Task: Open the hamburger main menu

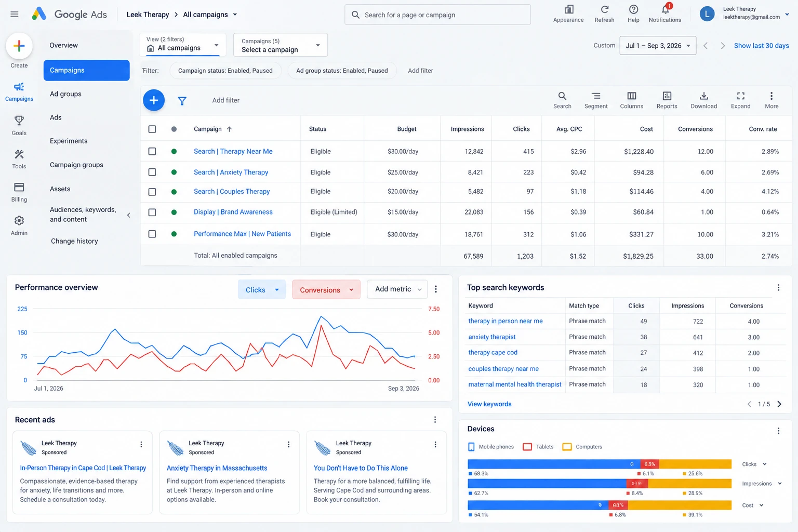Action: click(15, 14)
